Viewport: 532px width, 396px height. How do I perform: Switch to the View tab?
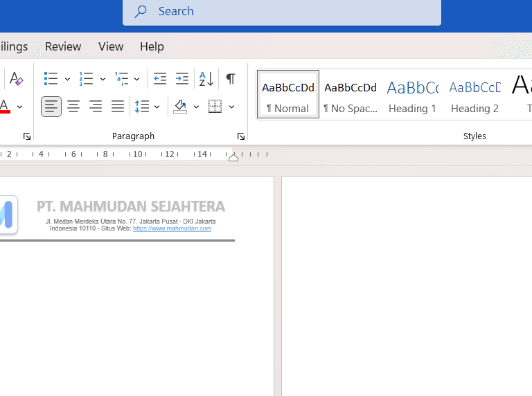(111, 46)
